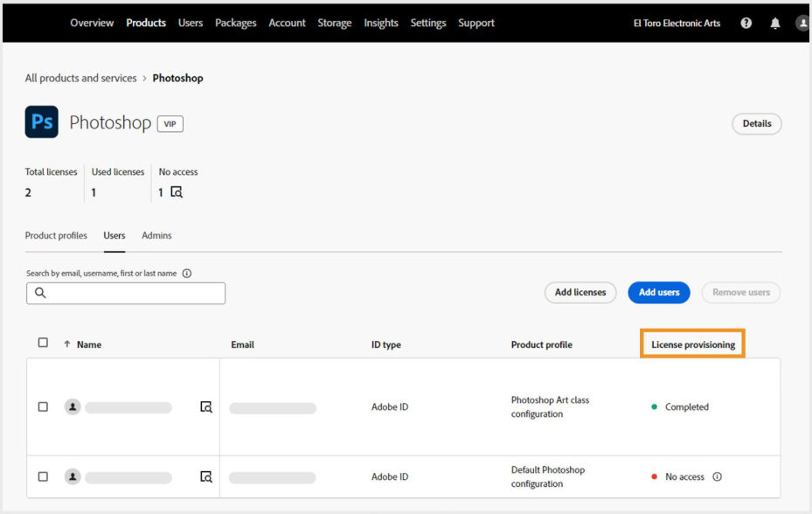Image resolution: width=812 pixels, height=514 pixels.
Task: Click the search field info icon
Action: coord(187,273)
